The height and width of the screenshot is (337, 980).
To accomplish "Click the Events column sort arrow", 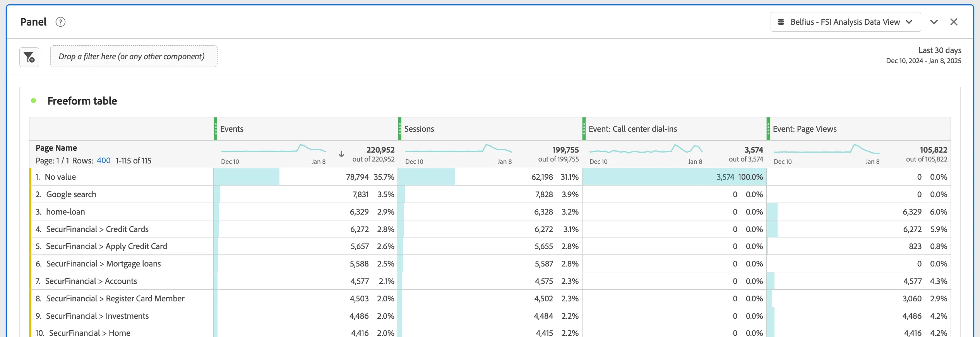I will click(x=341, y=154).
